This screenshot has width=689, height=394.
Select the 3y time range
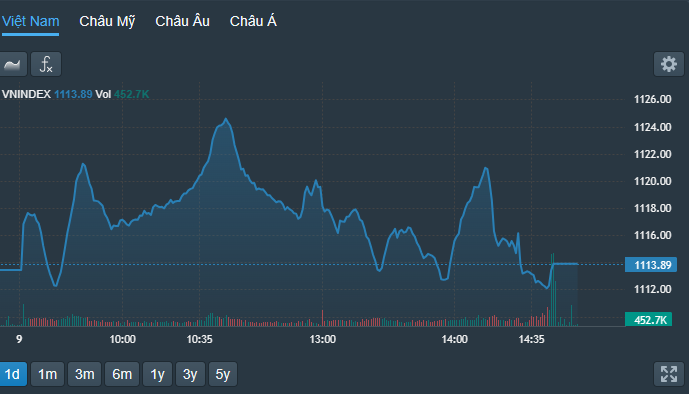[190, 374]
